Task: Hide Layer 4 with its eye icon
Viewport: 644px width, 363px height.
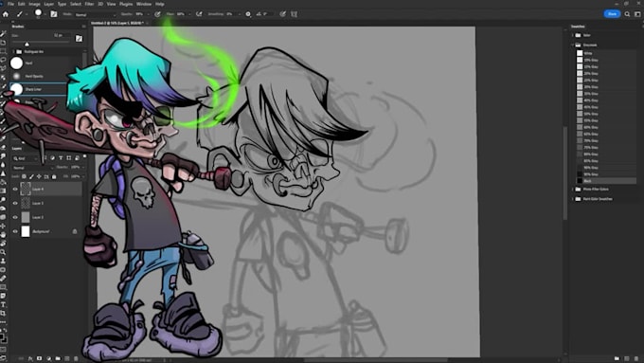Action: point(15,190)
